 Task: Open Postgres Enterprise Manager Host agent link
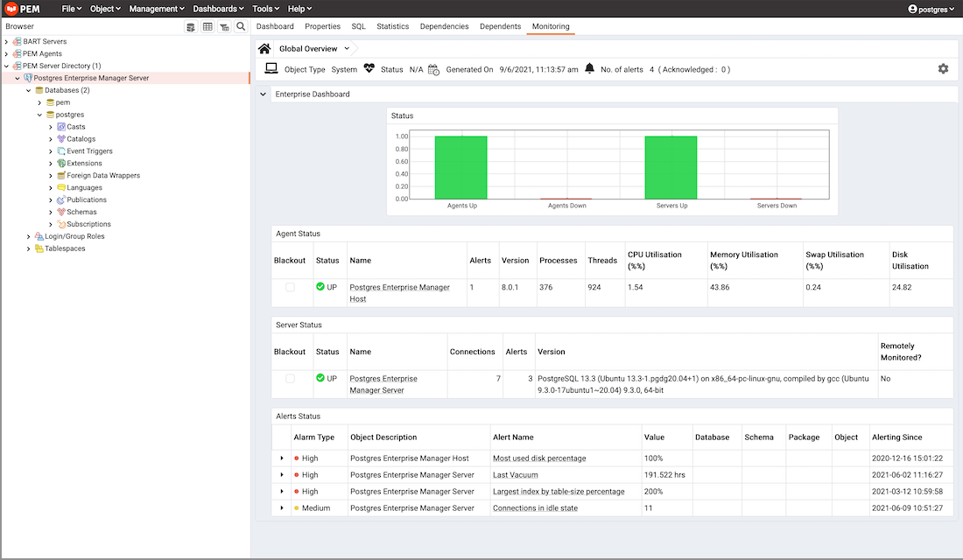tap(399, 293)
